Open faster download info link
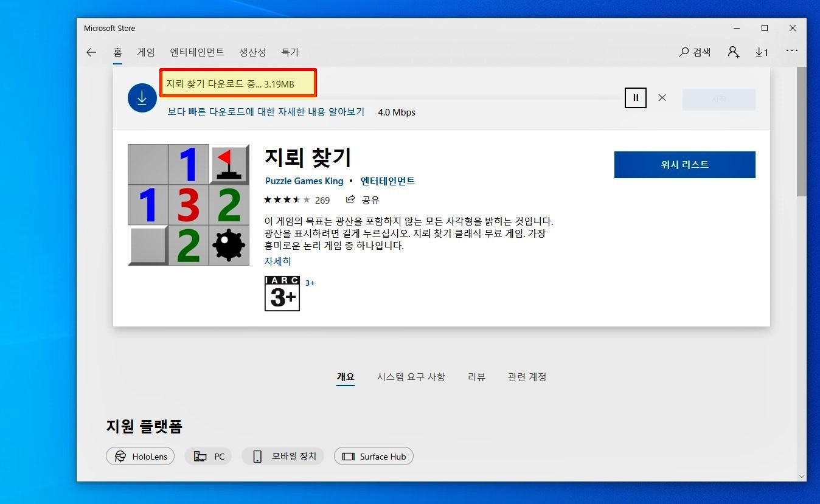Image resolution: width=820 pixels, height=504 pixels. (x=266, y=112)
